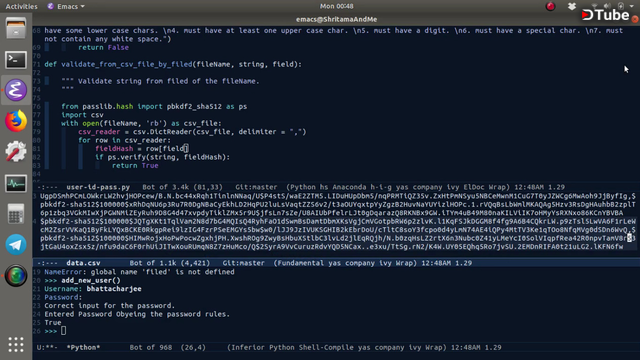640x360 pixels.
Task: Click the Dropbox tray icon
Action: click(x=572, y=6)
